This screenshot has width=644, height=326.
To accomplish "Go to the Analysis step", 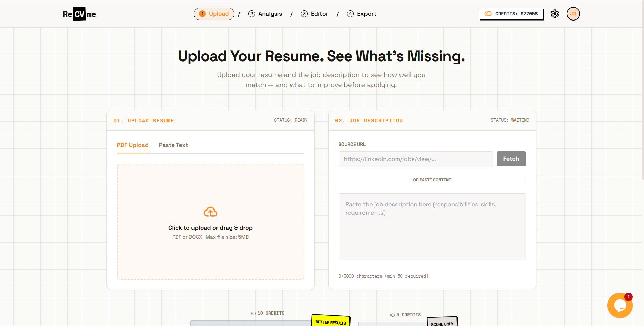I will click(265, 14).
